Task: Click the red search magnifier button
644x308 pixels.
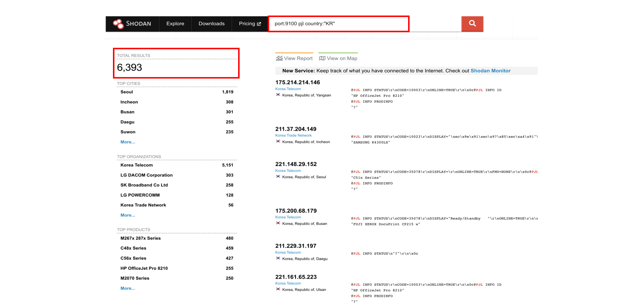Action: click(x=472, y=24)
